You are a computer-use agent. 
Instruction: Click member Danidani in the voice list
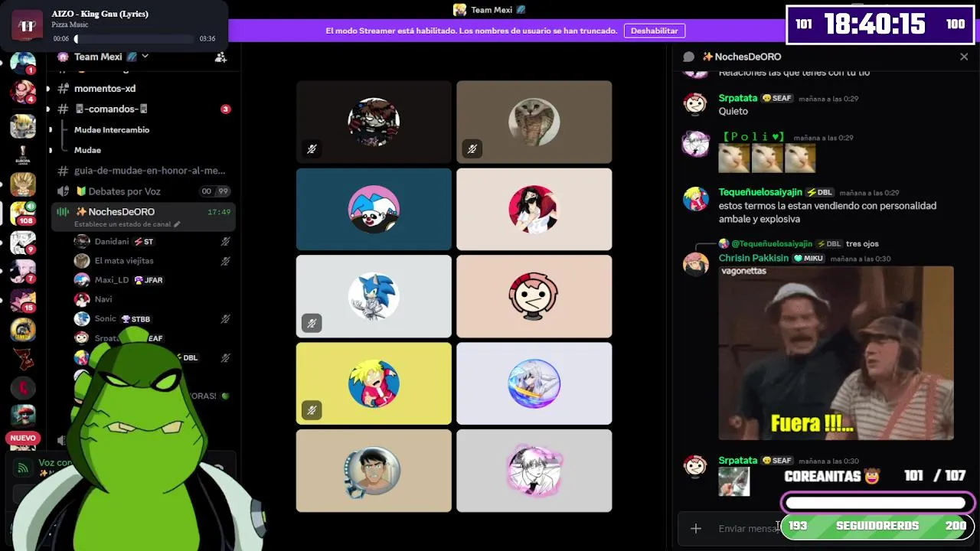pyautogui.click(x=112, y=241)
